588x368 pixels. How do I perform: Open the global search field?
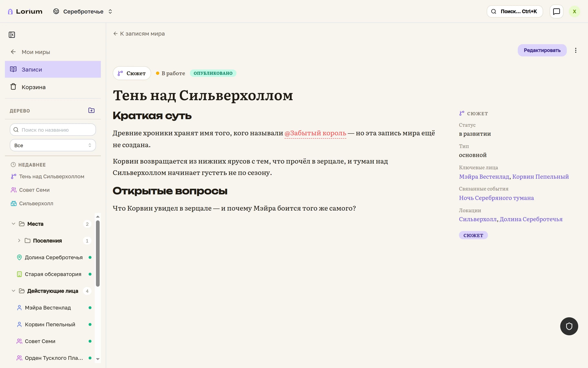pyautogui.click(x=515, y=11)
